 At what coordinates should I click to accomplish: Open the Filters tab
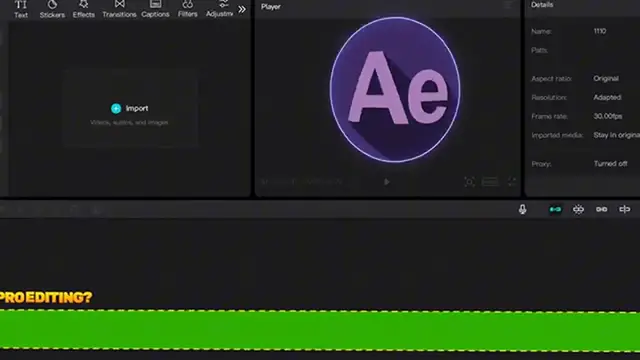point(187,9)
